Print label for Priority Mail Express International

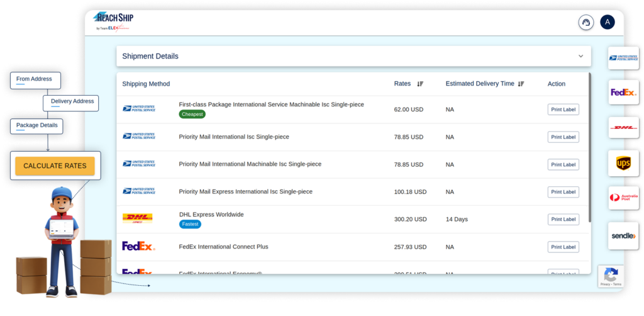pos(563,192)
